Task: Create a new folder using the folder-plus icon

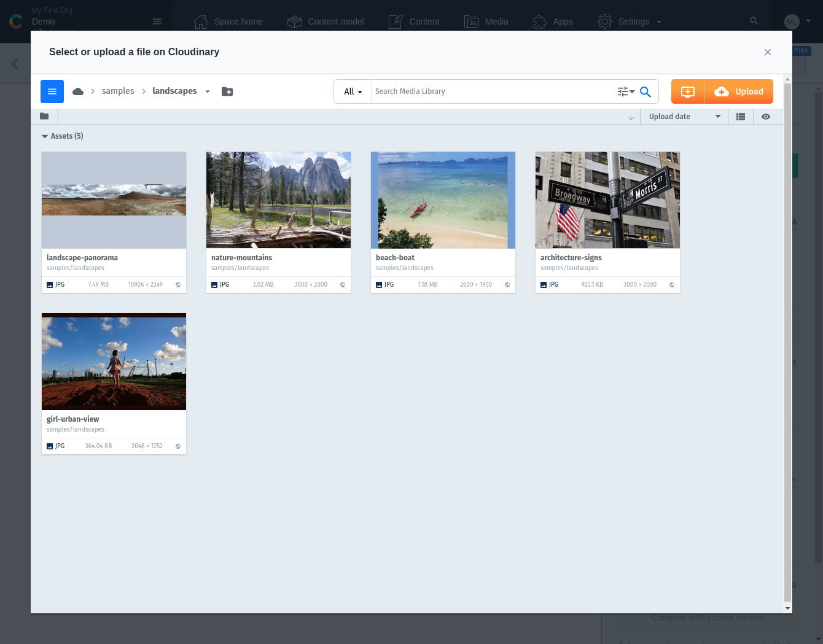Action: coord(227,91)
